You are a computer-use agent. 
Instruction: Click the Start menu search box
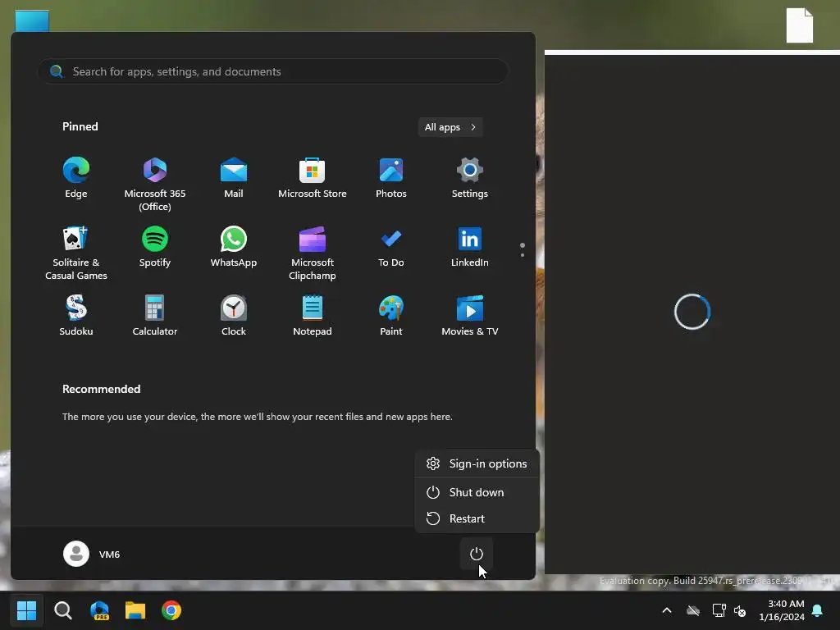click(272, 71)
